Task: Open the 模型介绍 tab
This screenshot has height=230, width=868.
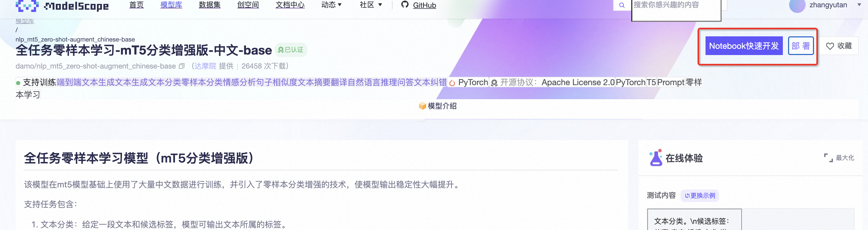Action: coord(437,106)
